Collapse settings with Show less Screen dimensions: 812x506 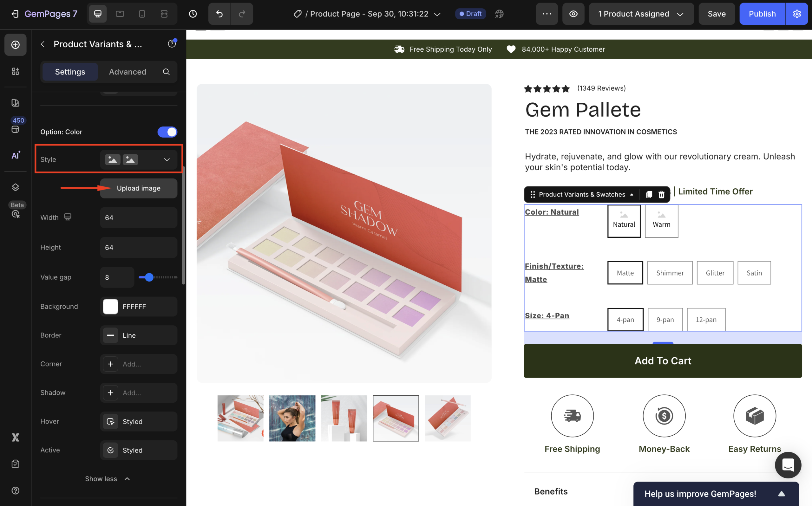(x=107, y=478)
